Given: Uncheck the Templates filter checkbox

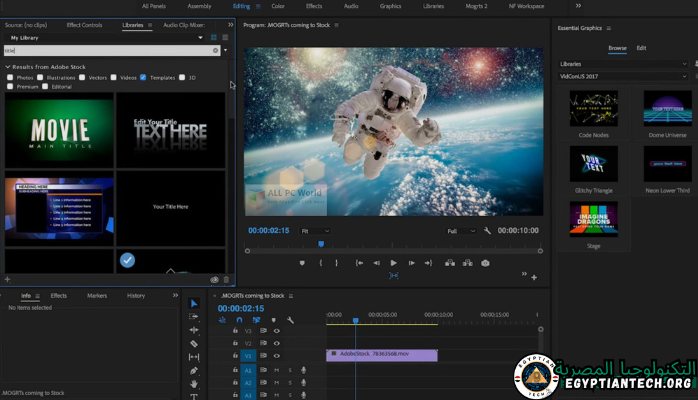Looking at the screenshot, I should (x=143, y=77).
